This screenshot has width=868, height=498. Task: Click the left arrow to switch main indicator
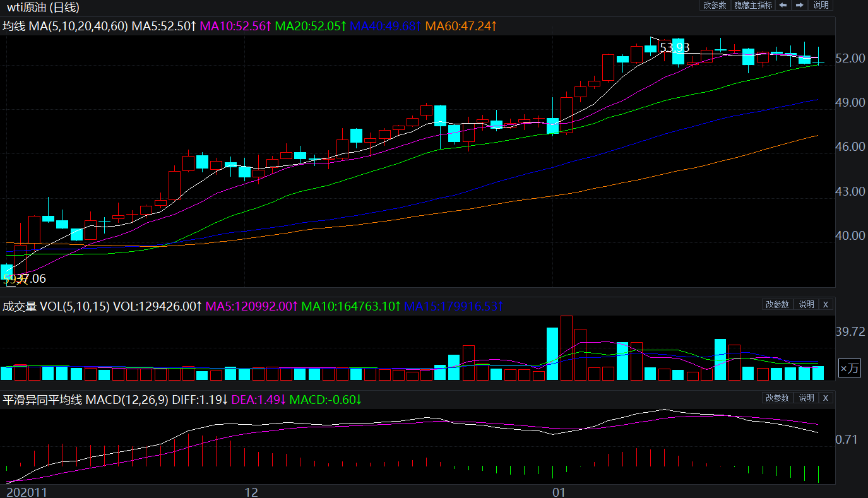point(783,5)
